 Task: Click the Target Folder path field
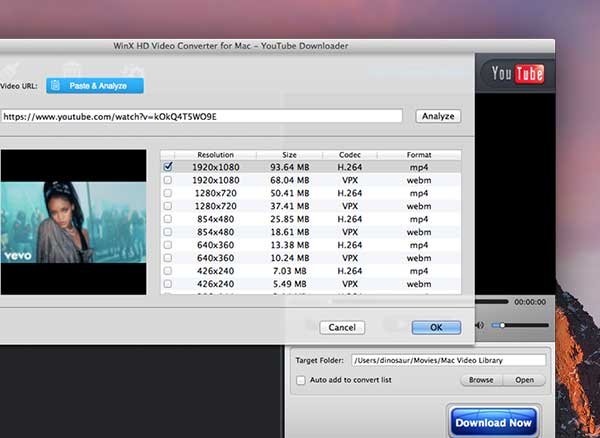[x=448, y=360]
